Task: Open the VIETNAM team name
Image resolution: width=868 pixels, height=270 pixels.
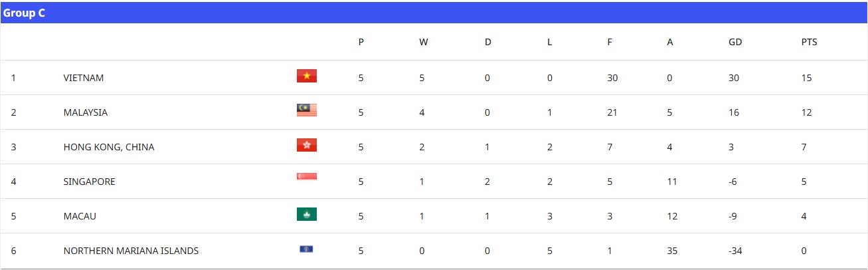Action: click(84, 78)
